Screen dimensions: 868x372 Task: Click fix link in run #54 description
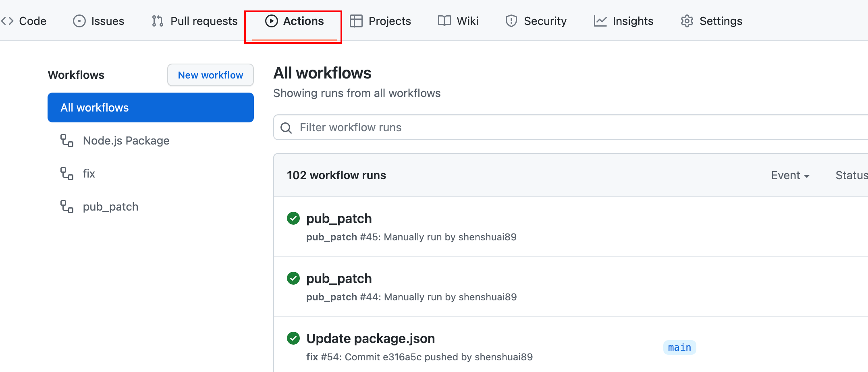(312, 357)
